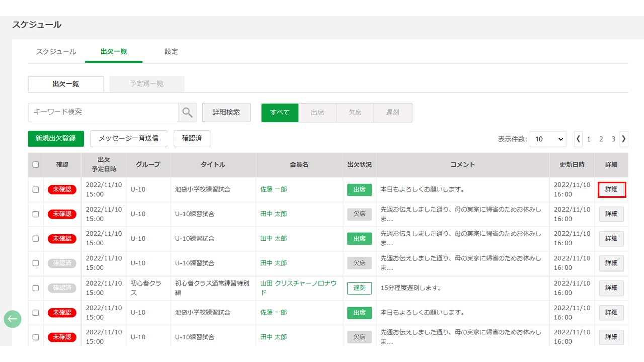
Task: Check the box for the last visible row
Action: [x=36, y=337]
